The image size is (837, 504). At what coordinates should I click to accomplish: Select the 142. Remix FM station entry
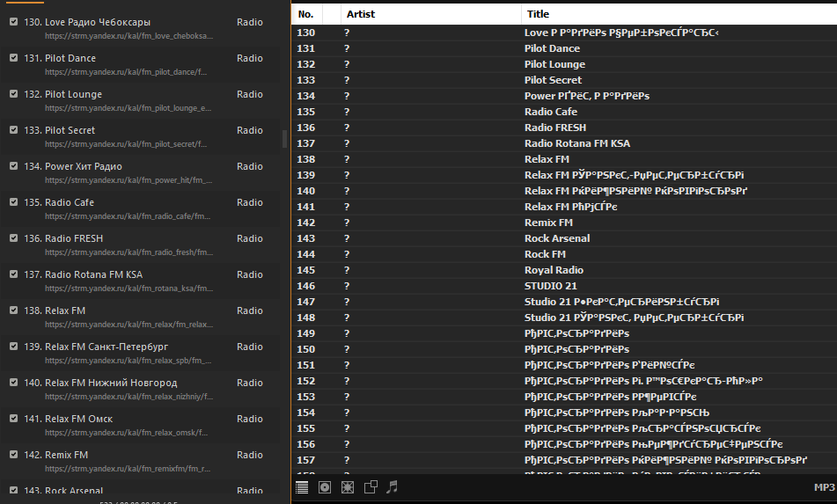point(140,461)
